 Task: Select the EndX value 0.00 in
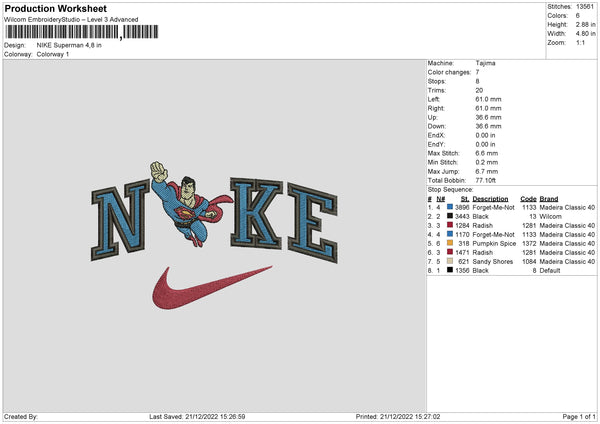[485, 135]
